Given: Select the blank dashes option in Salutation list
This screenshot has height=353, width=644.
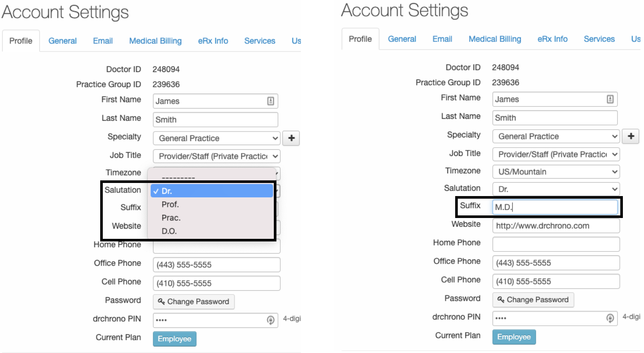Looking at the screenshot, I should [x=212, y=178].
